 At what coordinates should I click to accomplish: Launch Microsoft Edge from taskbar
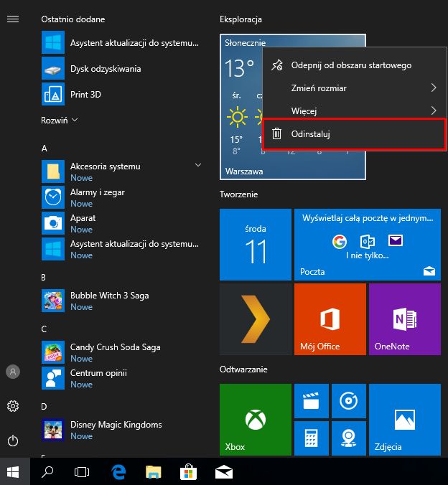click(118, 471)
